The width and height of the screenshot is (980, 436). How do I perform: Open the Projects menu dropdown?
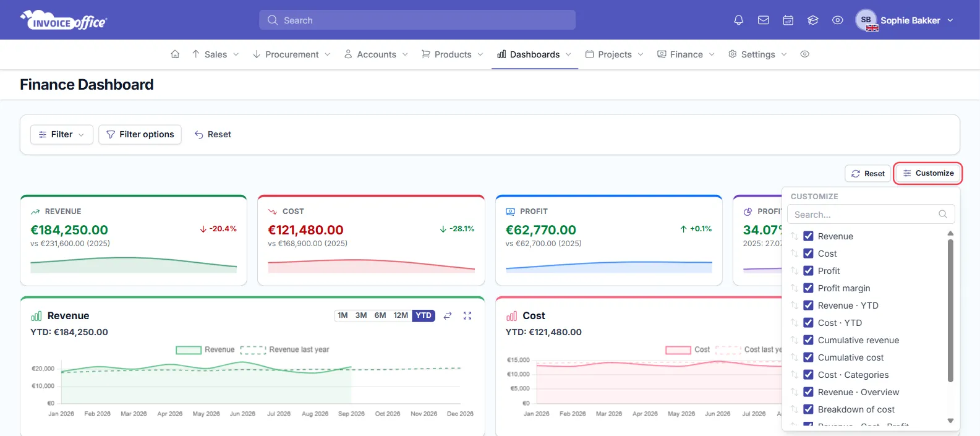[614, 54]
